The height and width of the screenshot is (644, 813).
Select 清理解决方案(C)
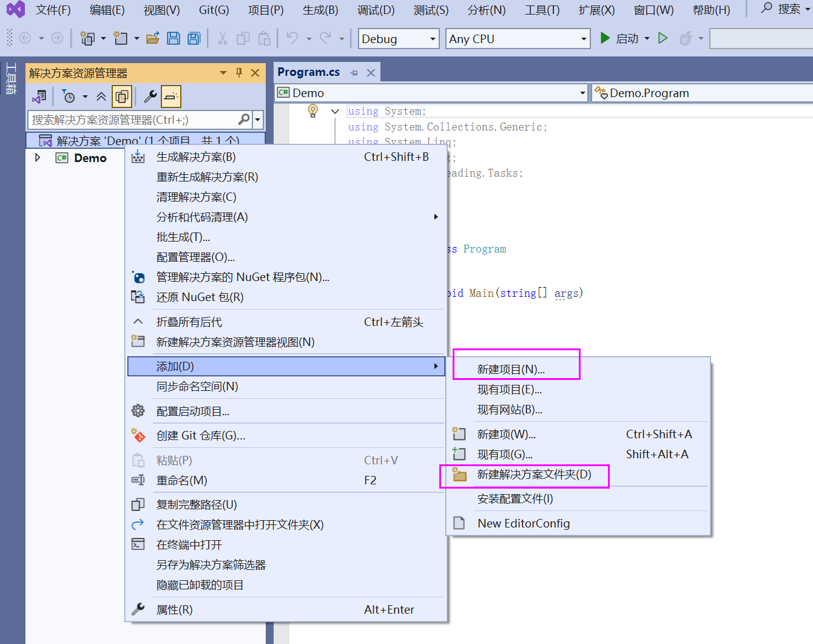(x=286, y=197)
